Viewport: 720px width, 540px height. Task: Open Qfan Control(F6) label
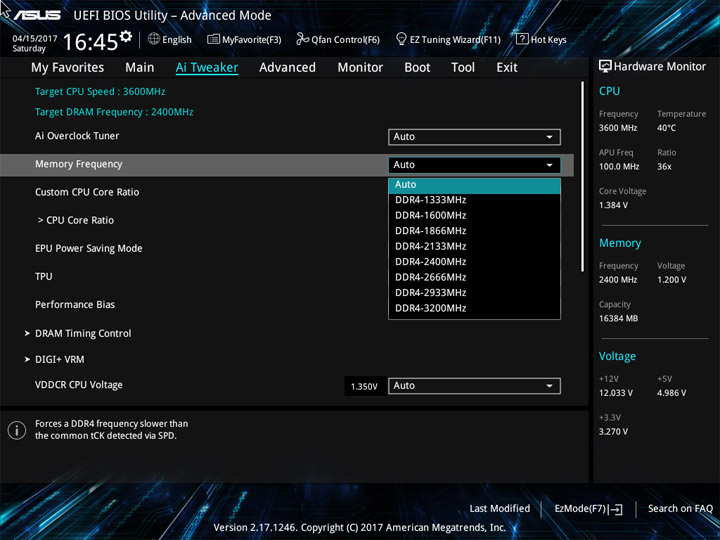coord(345,40)
